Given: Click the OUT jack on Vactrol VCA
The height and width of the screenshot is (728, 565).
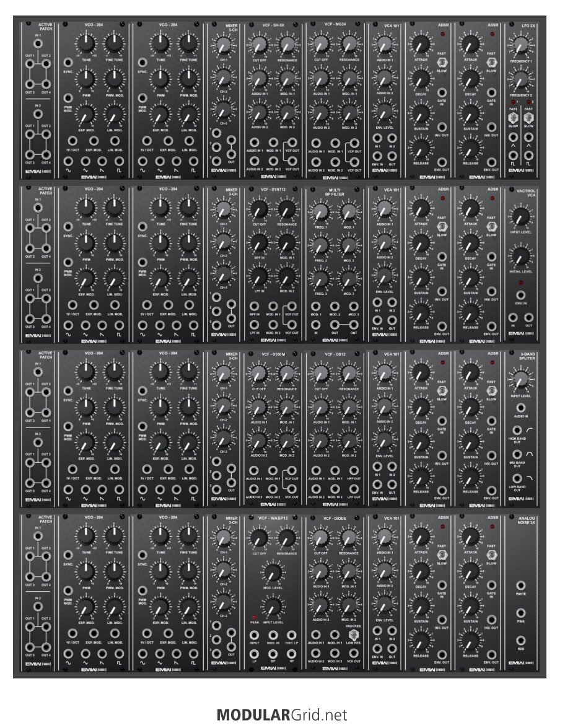Looking at the screenshot, I should [x=529, y=318].
